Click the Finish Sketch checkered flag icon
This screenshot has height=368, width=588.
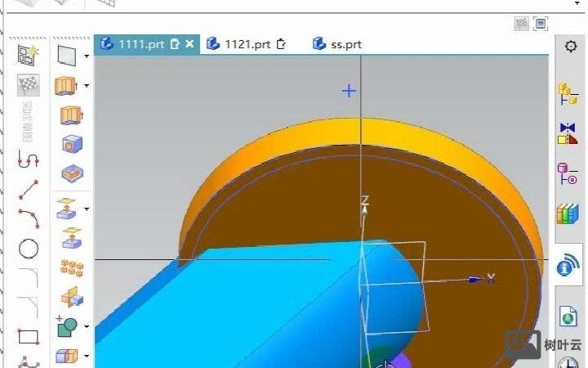point(29,84)
